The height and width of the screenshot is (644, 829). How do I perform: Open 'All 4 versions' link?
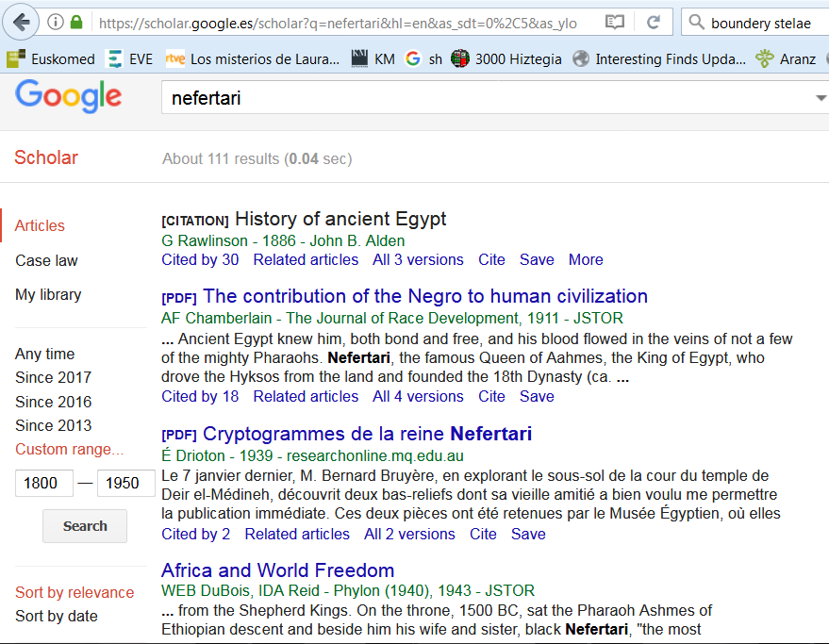(418, 396)
